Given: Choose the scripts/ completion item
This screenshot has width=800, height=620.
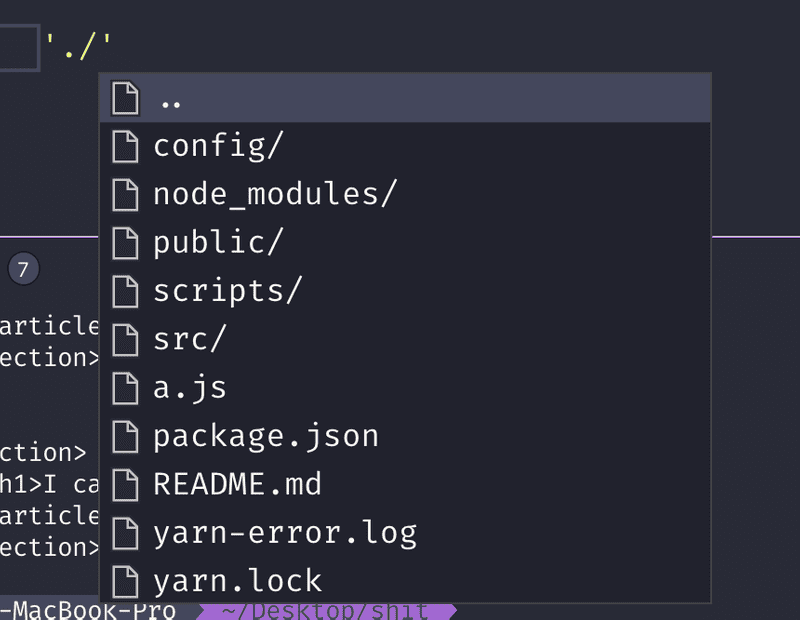Looking at the screenshot, I should pyautogui.click(x=227, y=291).
